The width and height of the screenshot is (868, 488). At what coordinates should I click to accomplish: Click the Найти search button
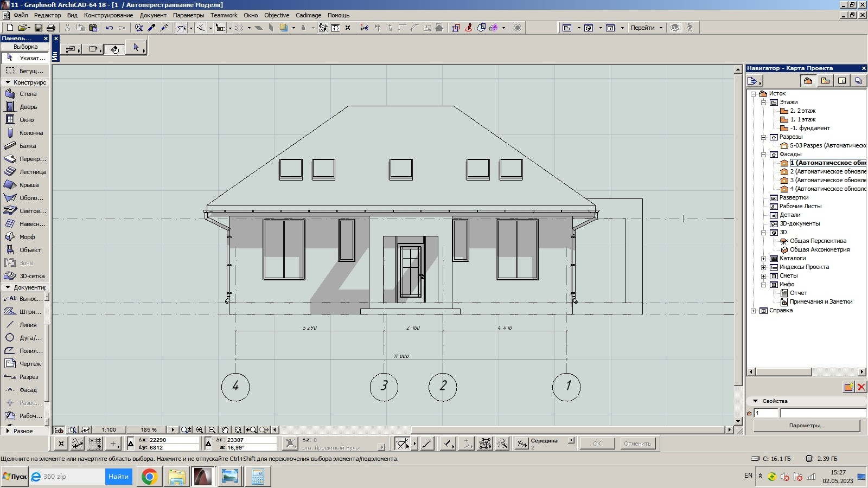(x=118, y=477)
